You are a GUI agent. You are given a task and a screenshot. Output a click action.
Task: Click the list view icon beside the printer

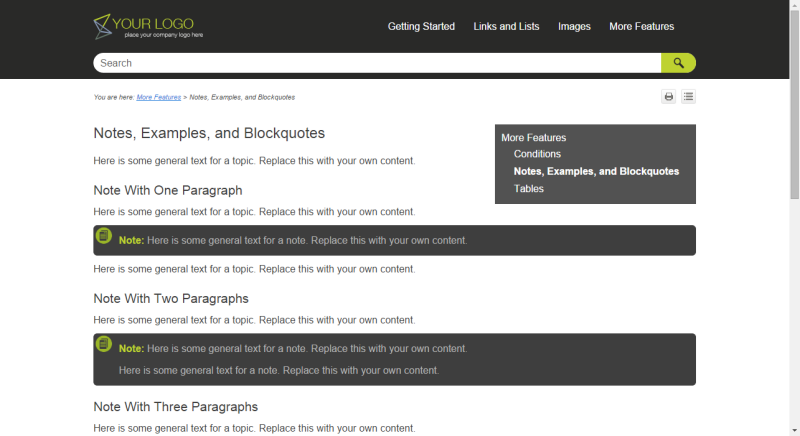click(x=688, y=96)
